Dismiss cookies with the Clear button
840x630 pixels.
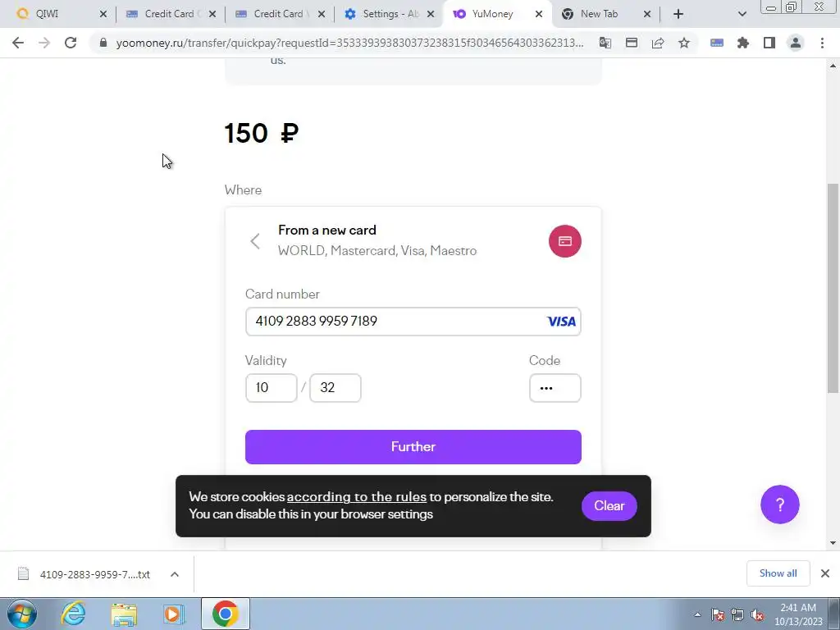[609, 505]
